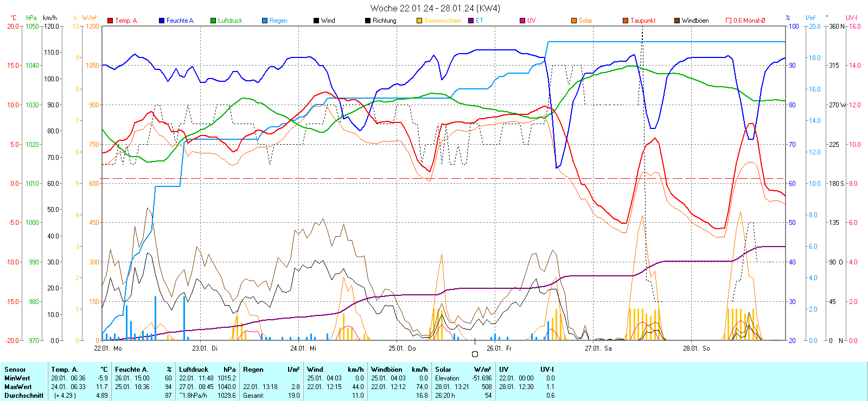Click the pressure trend '^1.8hPa/h'
This screenshot has height=401, width=868.
(x=193, y=396)
